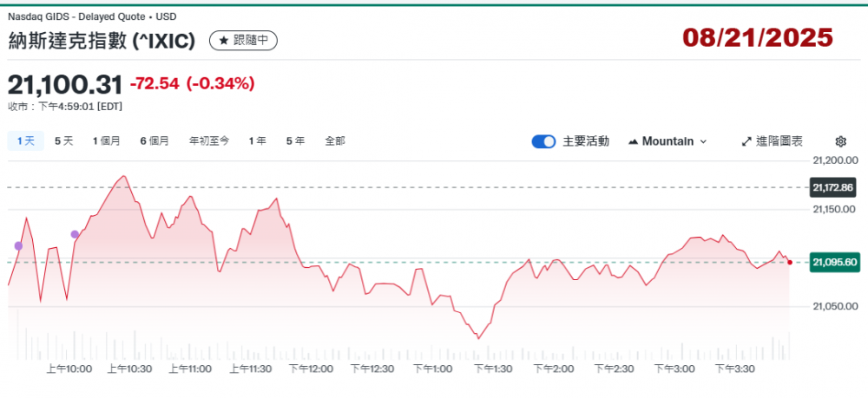Choose the 年初至今 range option
868x398 pixels.
209,140
